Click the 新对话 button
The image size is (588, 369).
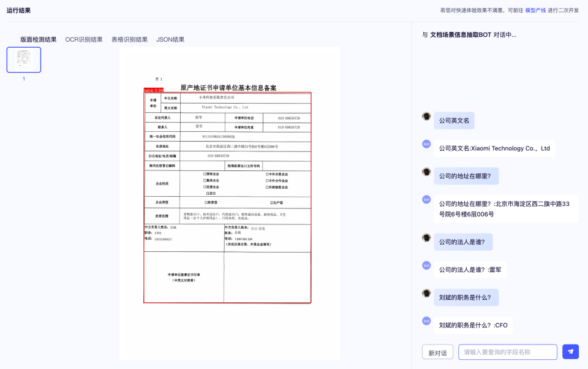[x=437, y=352]
